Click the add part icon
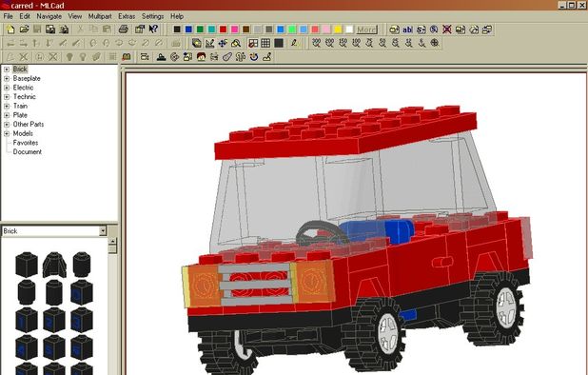 click(394, 30)
